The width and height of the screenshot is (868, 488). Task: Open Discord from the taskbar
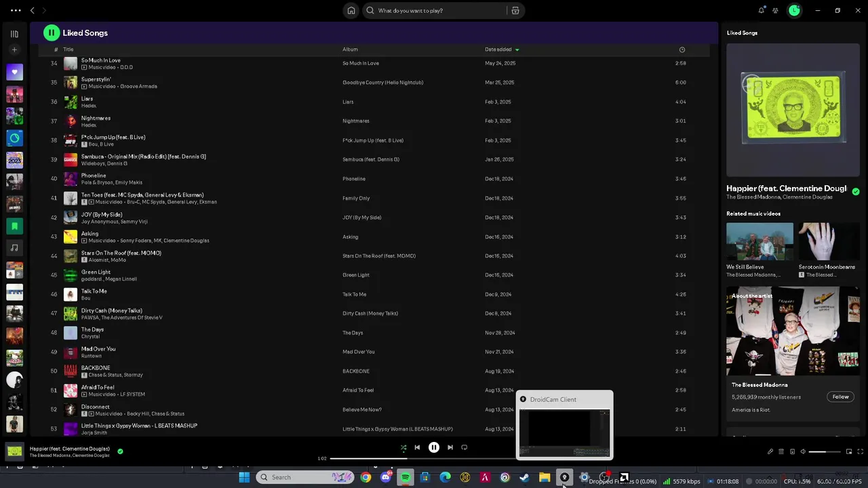click(386, 478)
